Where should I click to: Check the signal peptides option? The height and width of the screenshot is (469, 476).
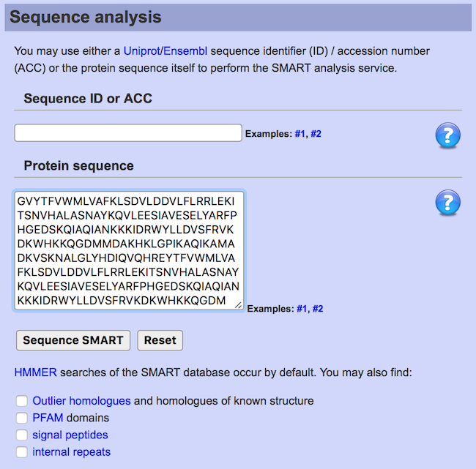click(22, 435)
